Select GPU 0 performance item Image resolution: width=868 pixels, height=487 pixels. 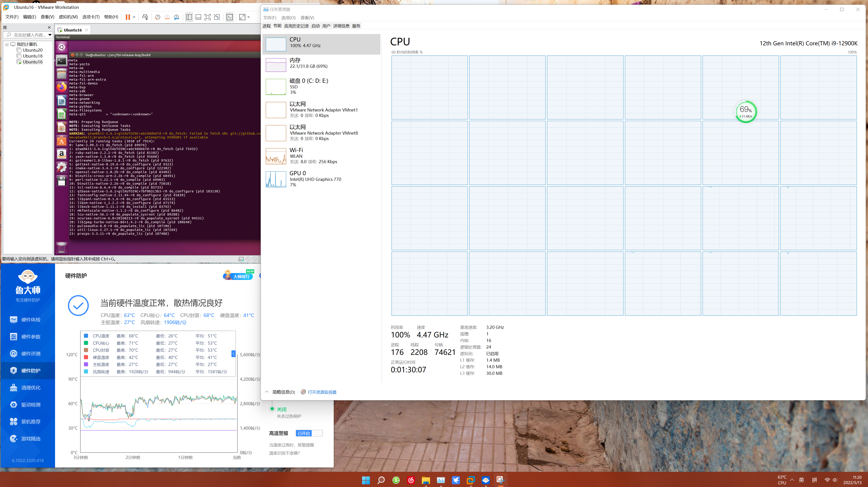coord(322,179)
